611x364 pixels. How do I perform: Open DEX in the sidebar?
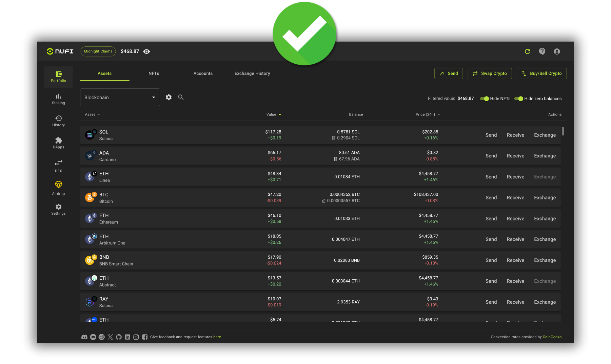pyautogui.click(x=58, y=166)
